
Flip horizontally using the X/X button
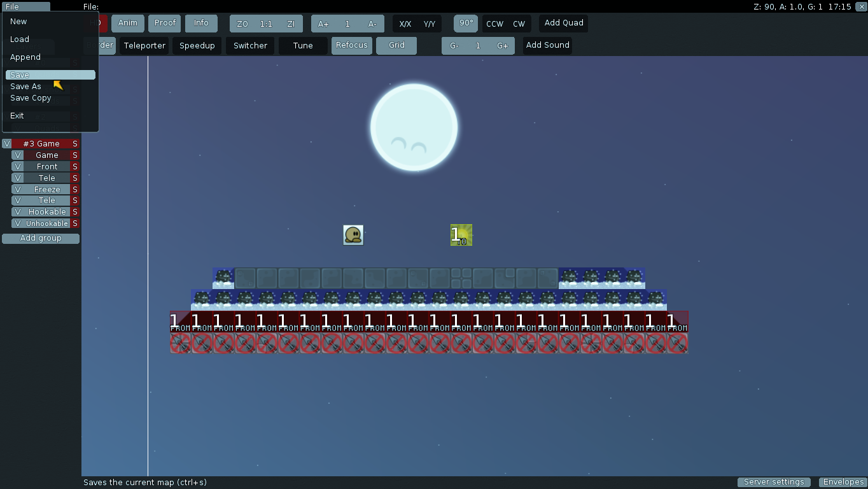click(x=405, y=24)
